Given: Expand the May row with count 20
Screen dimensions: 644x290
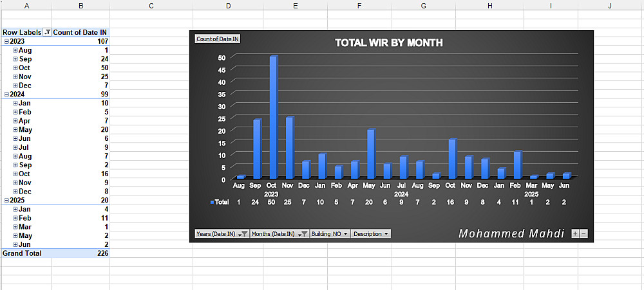Looking at the screenshot, I should point(15,130).
